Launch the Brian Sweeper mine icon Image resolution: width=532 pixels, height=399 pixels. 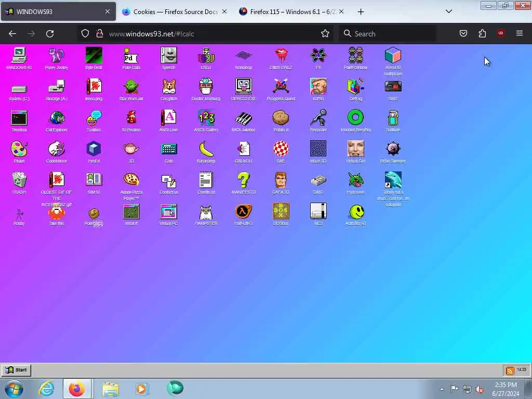point(393,149)
